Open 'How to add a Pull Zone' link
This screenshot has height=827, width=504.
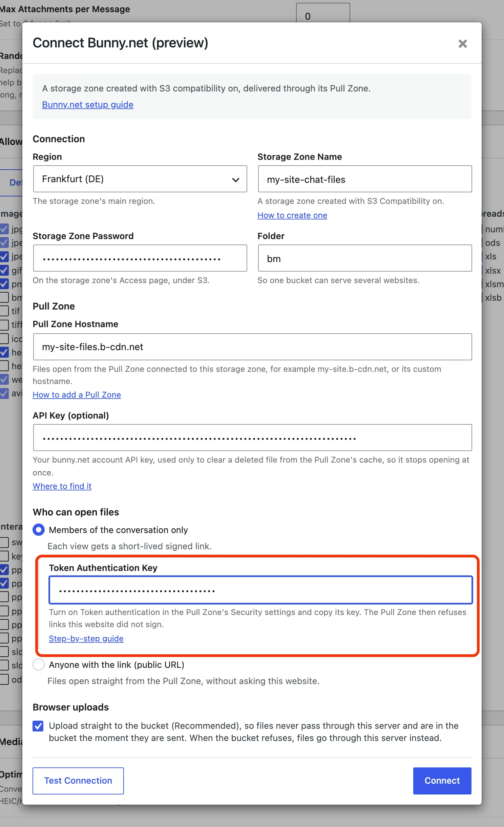pyautogui.click(x=77, y=395)
